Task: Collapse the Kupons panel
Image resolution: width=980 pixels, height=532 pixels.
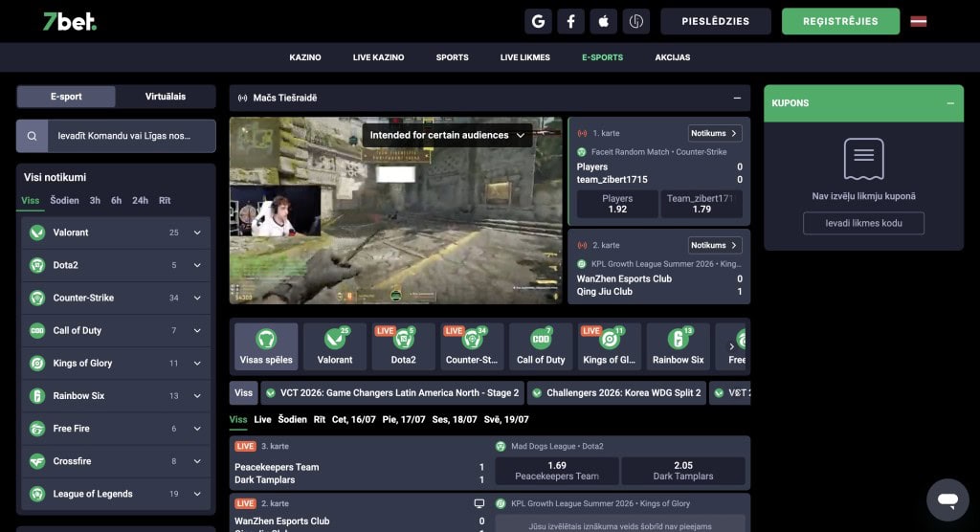Action: click(x=950, y=103)
